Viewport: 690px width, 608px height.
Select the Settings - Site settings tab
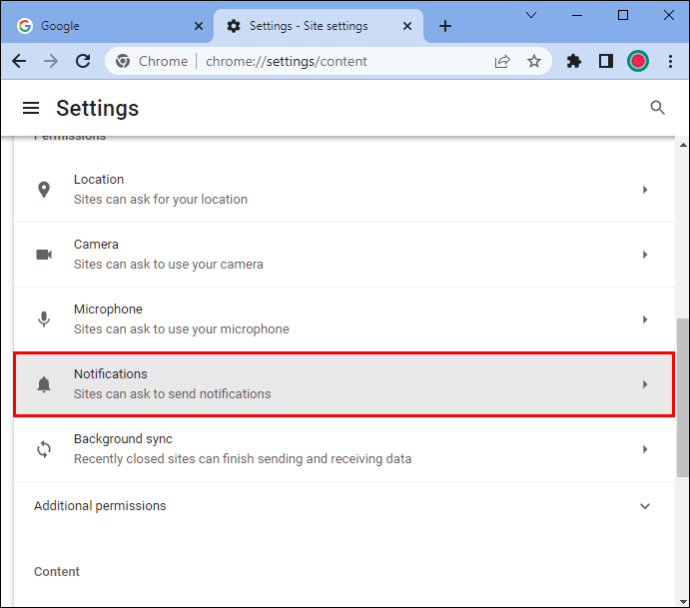coord(319,26)
